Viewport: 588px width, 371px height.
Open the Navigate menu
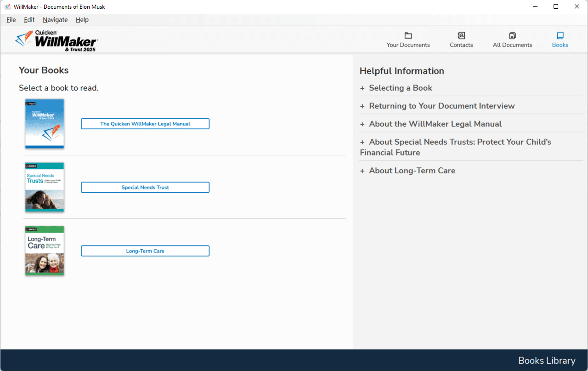coord(55,20)
